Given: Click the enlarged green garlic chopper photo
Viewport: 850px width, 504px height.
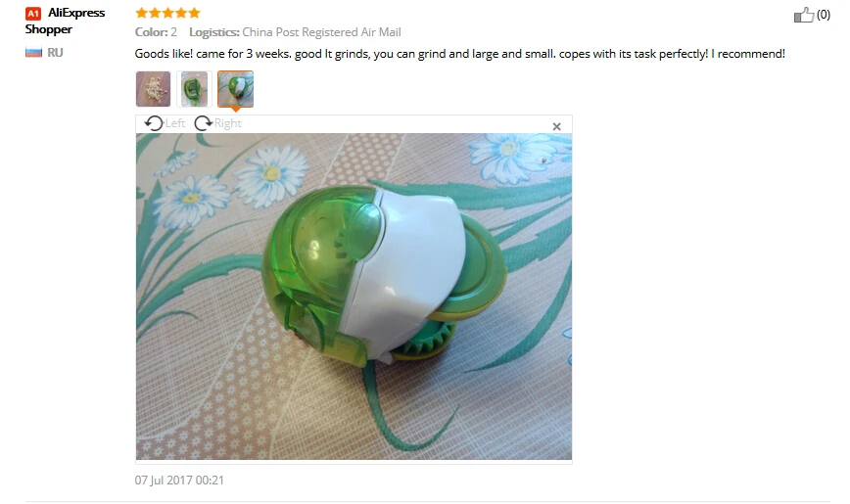Looking at the screenshot, I should [354, 297].
